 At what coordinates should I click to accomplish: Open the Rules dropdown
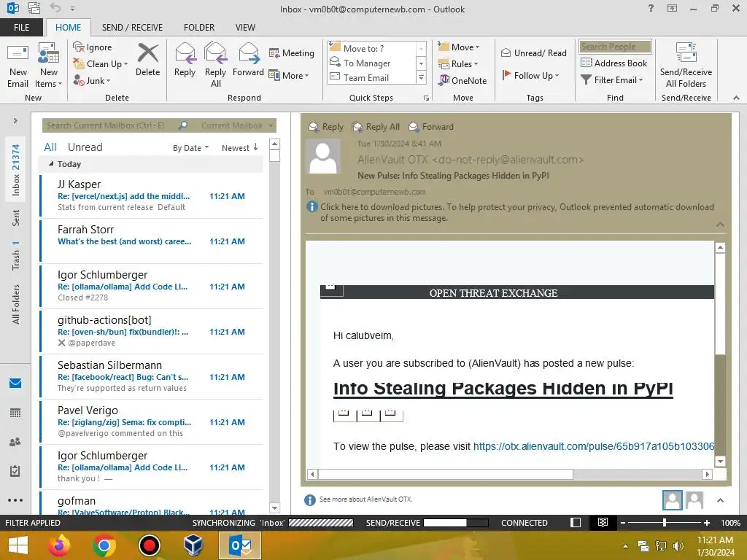point(457,64)
